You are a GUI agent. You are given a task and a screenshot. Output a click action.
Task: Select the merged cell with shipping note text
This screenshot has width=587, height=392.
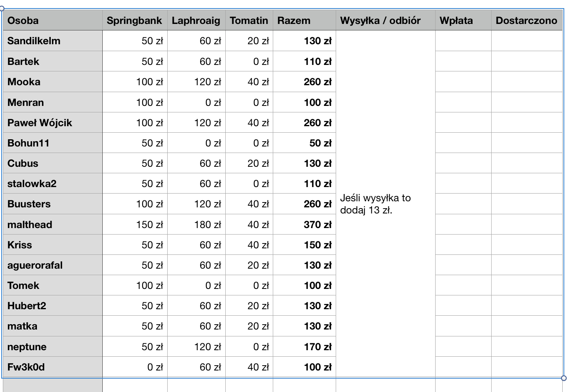click(x=385, y=204)
